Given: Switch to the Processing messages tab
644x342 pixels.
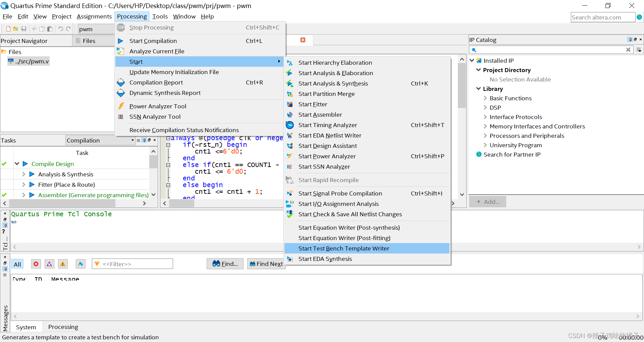Looking at the screenshot, I should [63, 327].
